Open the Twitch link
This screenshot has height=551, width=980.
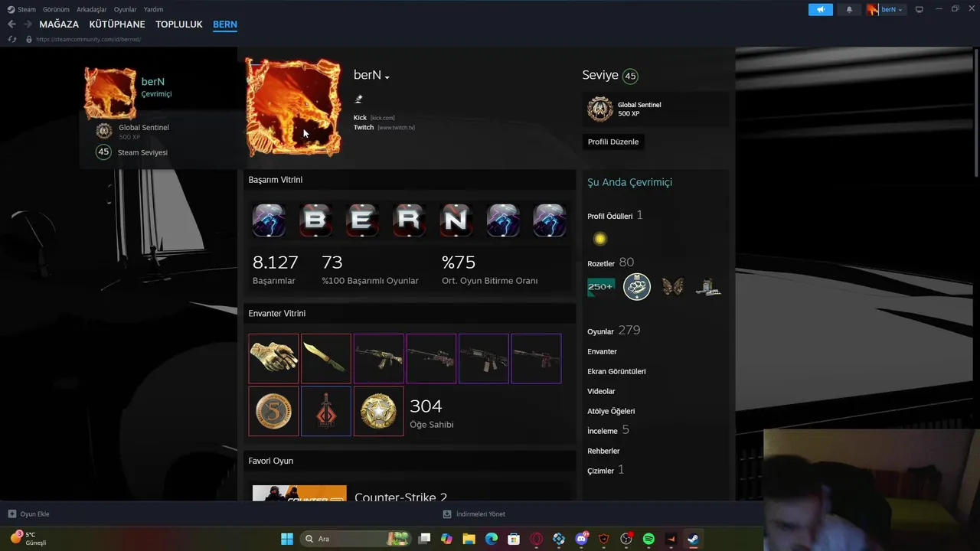coord(364,128)
